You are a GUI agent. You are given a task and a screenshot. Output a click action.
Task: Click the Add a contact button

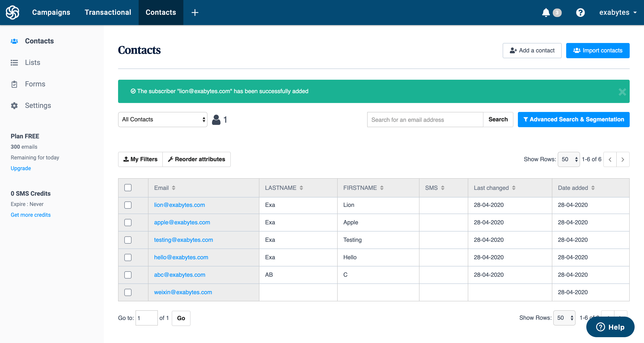coord(532,51)
